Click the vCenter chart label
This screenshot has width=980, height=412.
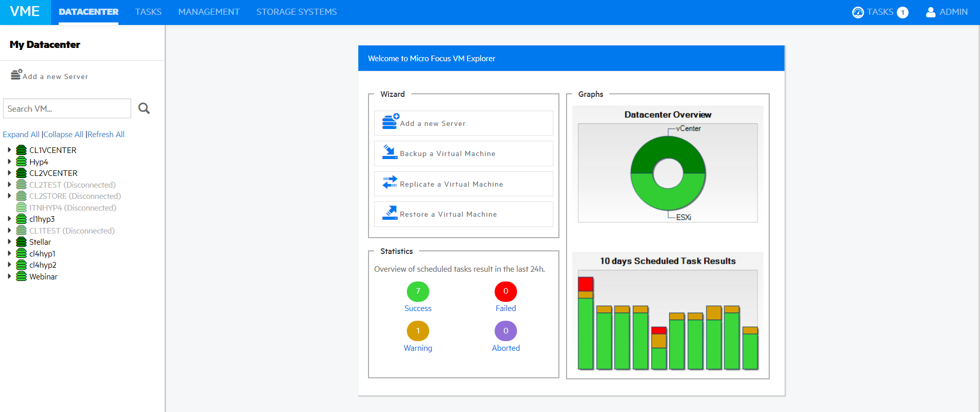(688, 128)
